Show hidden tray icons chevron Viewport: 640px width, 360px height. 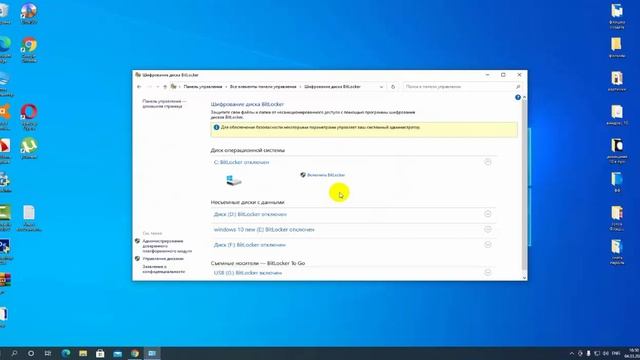point(571,353)
